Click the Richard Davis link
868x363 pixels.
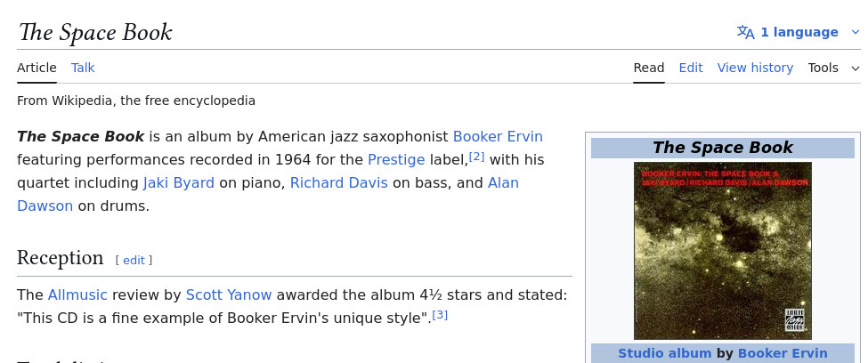(338, 182)
